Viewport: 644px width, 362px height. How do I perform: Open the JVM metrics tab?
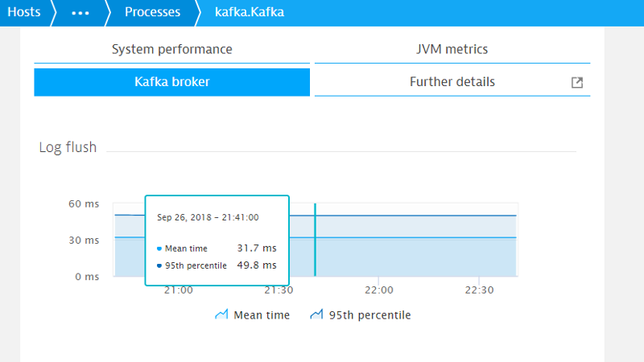452,49
